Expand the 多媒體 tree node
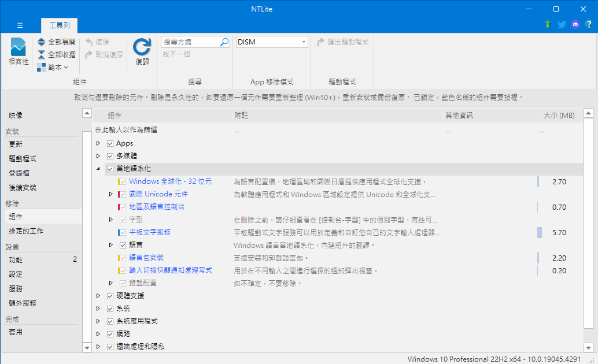598x364 pixels. pos(98,156)
